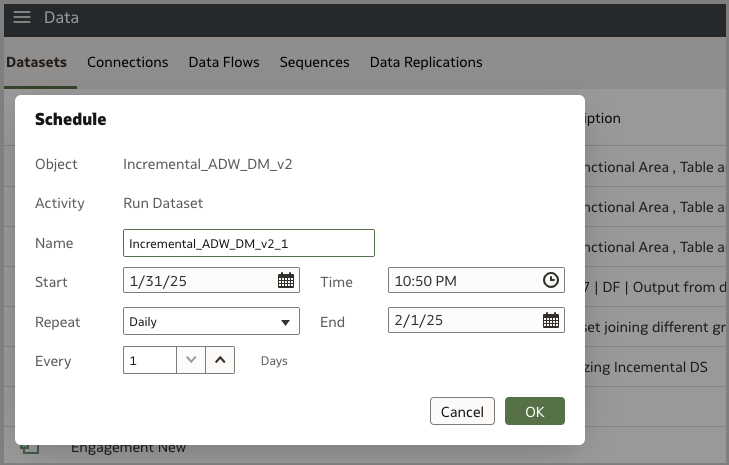Click the schedule Name text field

pyautogui.click(x=248, y=243)
